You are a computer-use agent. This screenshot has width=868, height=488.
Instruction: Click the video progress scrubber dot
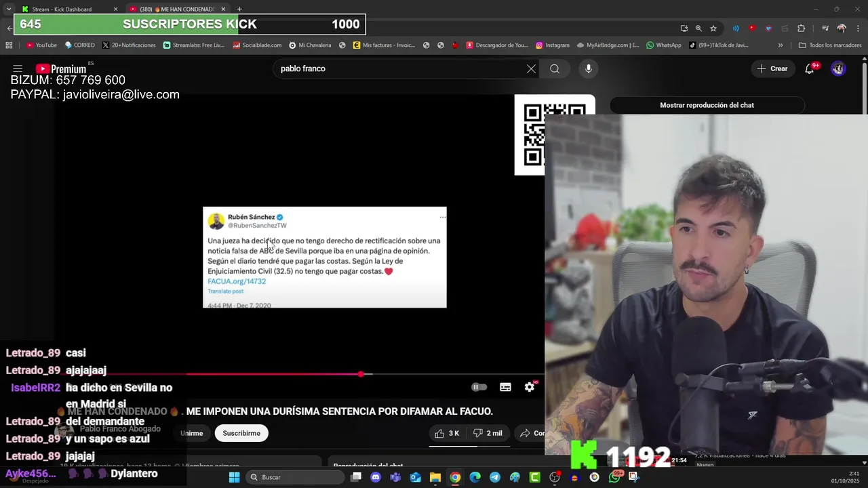tap(361, 374)
